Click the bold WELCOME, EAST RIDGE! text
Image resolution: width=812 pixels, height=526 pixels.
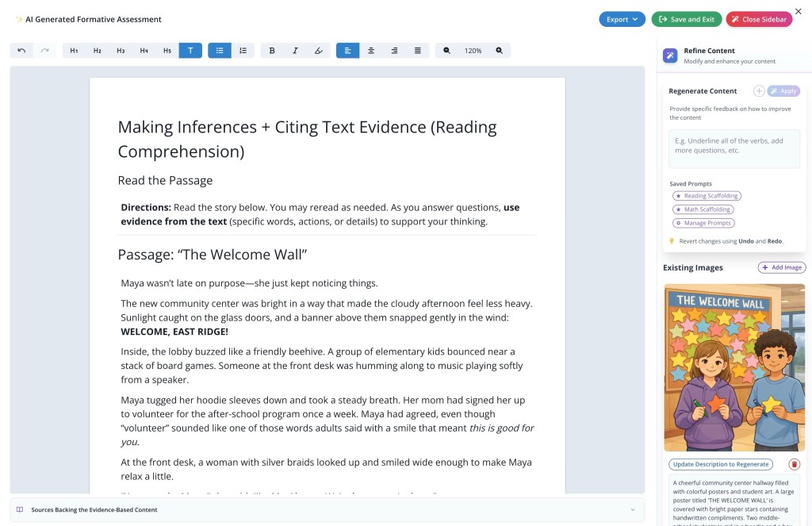pyautogui.click(x=174, y=332)
